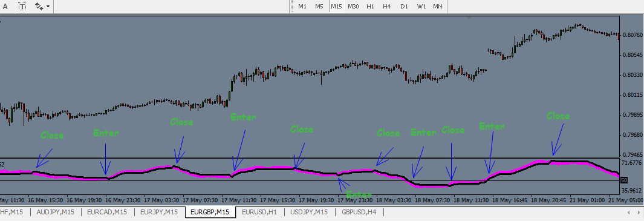Open the arrows tool dropdown arrow
Screen dimensions: 644x221
[x=48, y=7]
